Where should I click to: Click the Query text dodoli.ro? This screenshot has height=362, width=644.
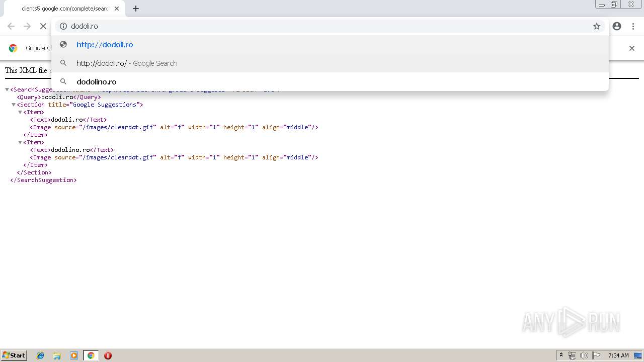point(57,97)
